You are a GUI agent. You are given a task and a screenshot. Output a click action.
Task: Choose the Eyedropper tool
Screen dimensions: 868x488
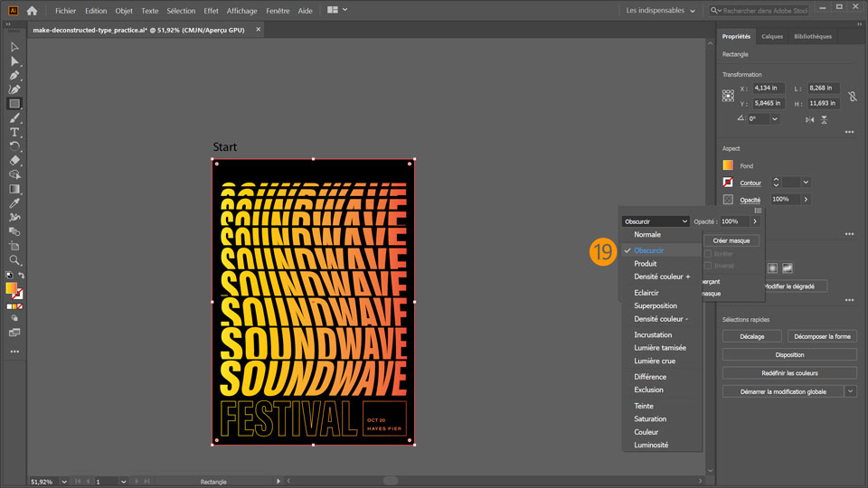[x=14, y=203]
